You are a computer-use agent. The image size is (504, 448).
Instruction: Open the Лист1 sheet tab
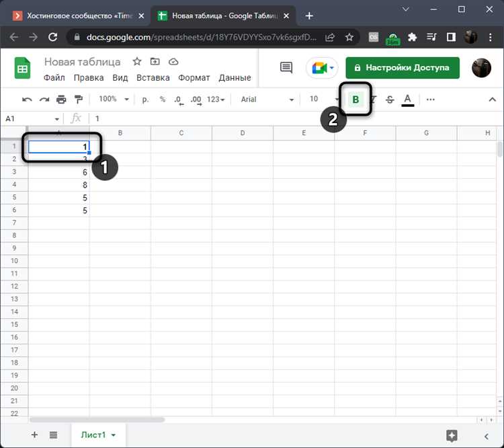(98, 435)
